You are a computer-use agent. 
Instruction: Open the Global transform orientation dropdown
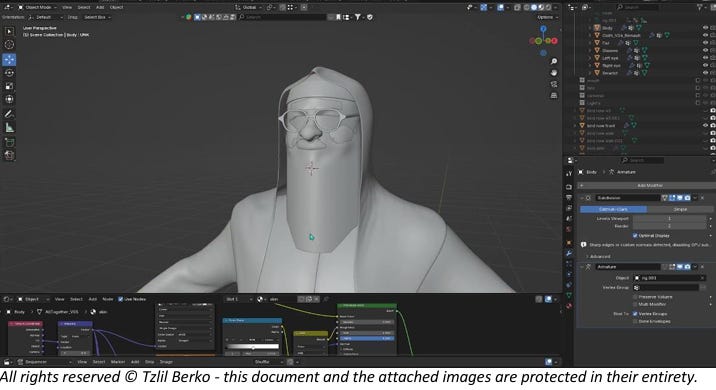pyautogui.click(x=248, y=7)
